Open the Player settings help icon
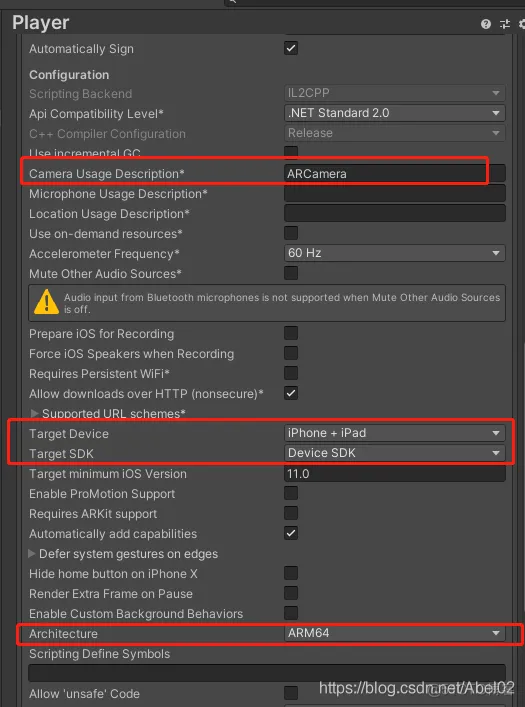Screen dimensions: 525x707 pos(486,24)
